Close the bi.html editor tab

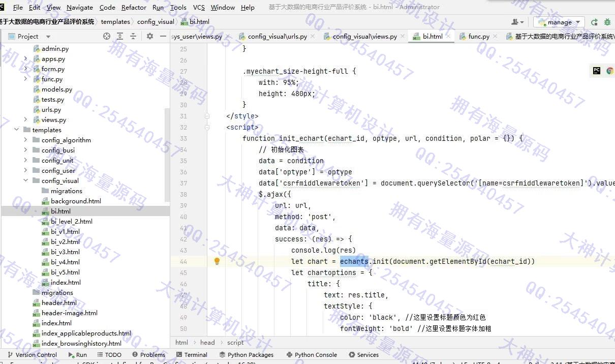pos(449,37)
